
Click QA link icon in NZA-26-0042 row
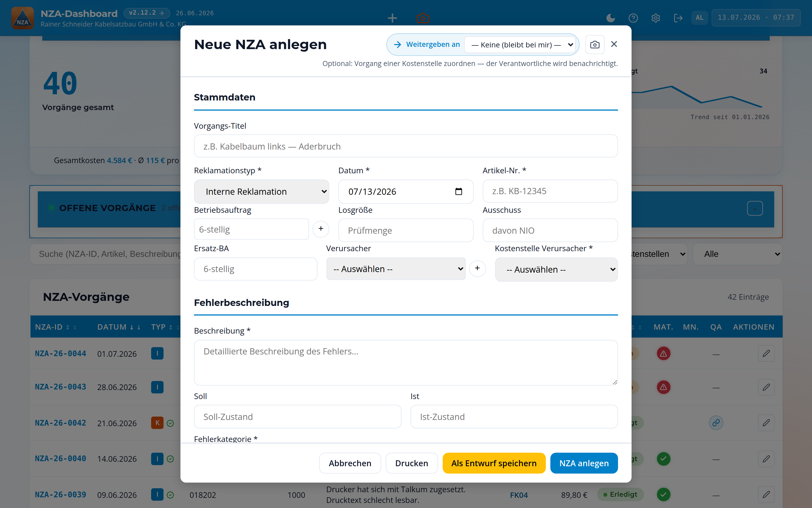pyautogui.click(x=716, y=423)
